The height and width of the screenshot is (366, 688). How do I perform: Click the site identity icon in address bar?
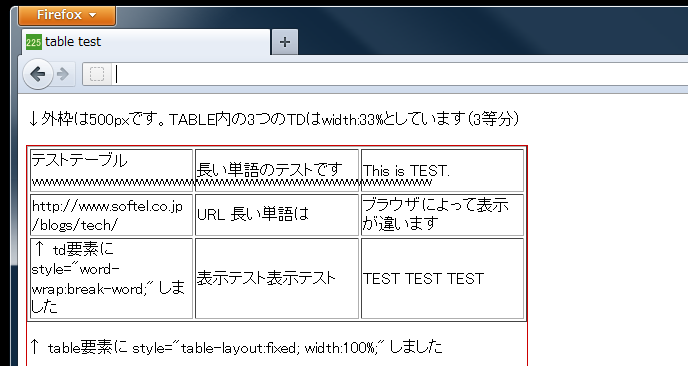pyautogui.click(x=97, y=74)
